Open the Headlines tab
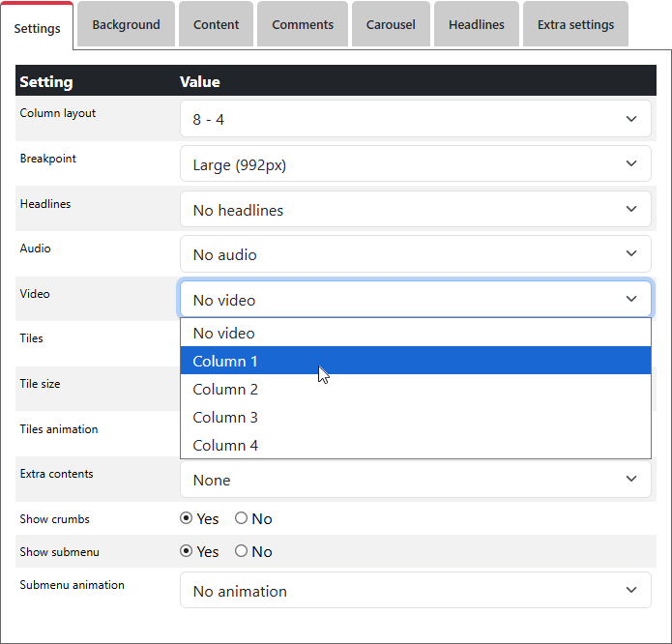The image size is (672, 644). [x=476, y=25]
